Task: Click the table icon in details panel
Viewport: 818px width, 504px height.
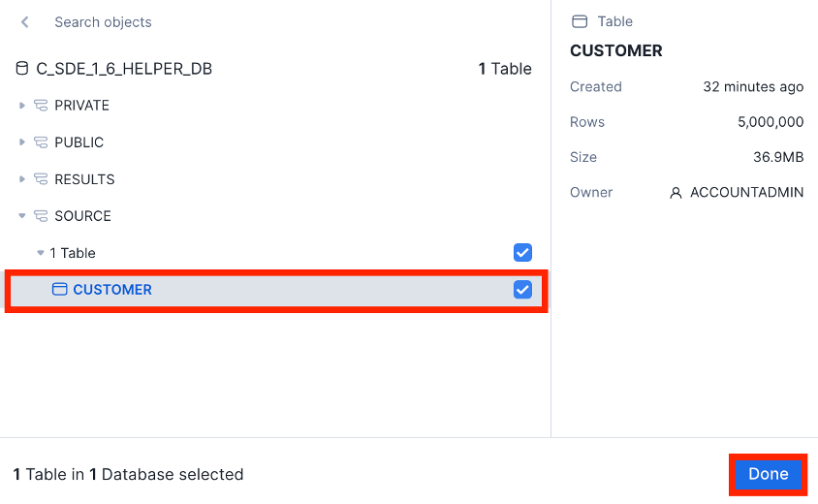Action: pos(581,21)
